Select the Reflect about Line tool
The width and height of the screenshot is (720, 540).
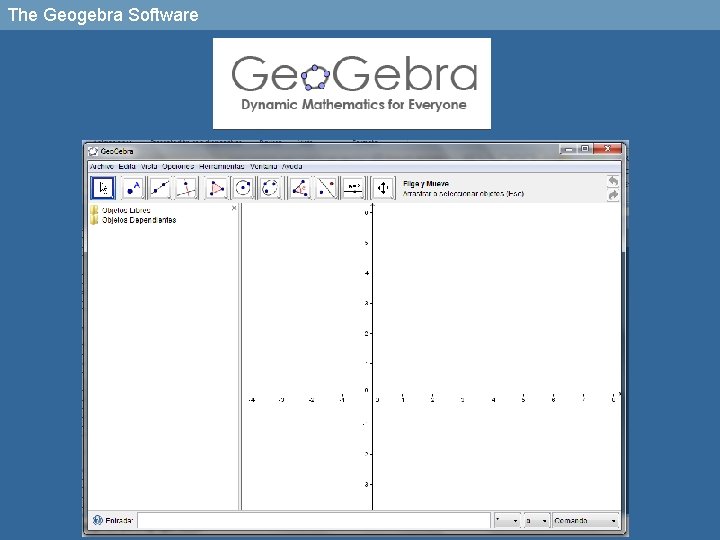tap(326, 188)
